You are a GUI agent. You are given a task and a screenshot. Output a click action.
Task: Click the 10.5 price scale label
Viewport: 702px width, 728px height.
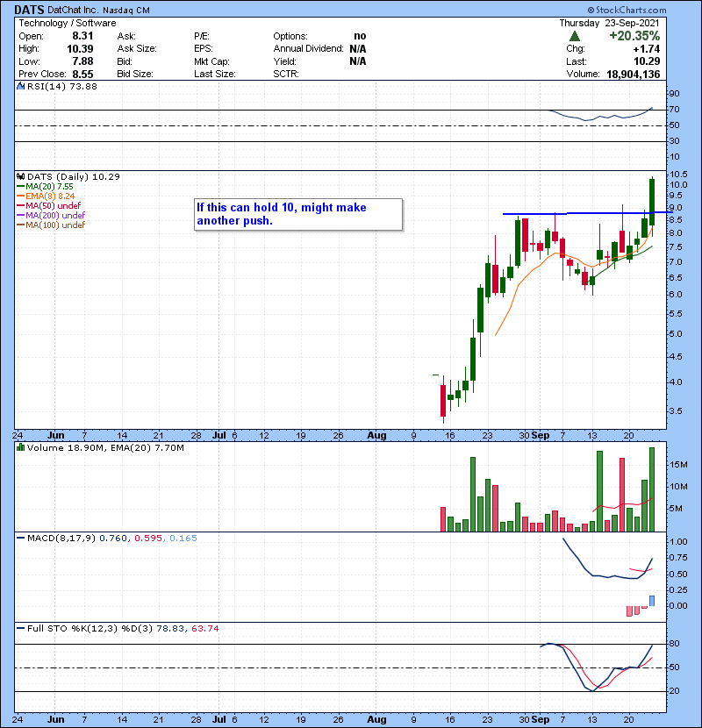click(x=679, y=175)
